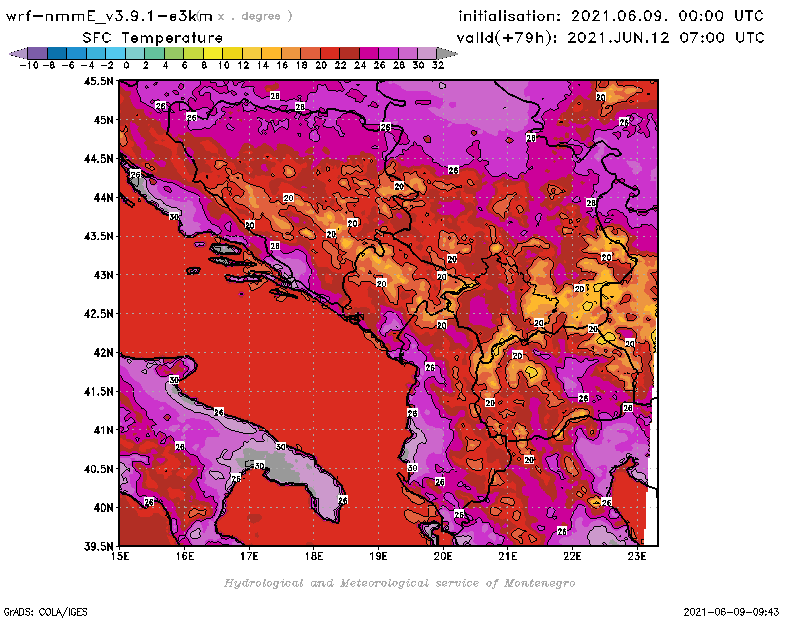Screen dimensions: 800x618
Task: Click the '39.5N' latitude axis label
Action: pyautogui.click(x=98, y=547)
